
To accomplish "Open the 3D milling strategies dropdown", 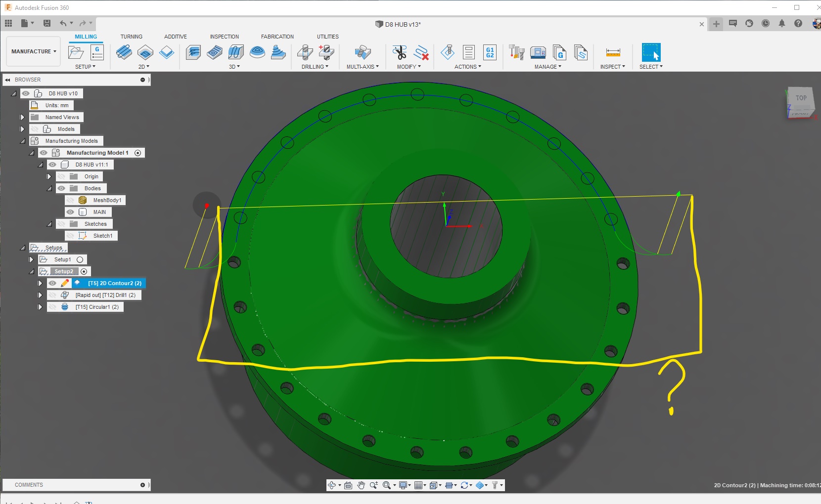I will click(x=234, y=67).
